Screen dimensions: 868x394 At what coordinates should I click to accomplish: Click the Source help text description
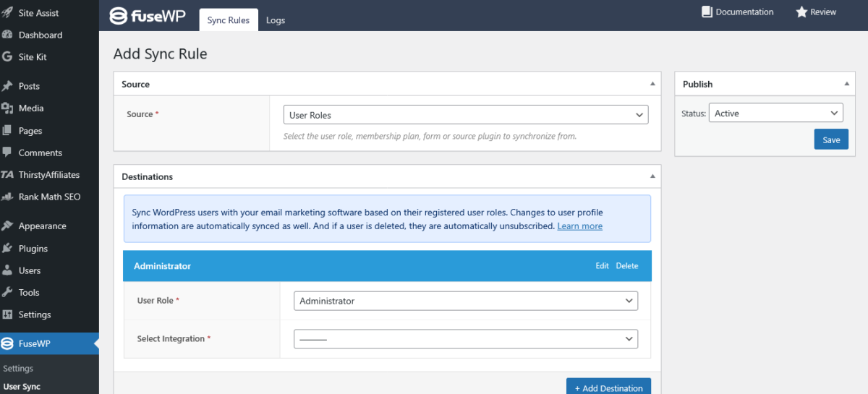pyautogui.click(x=430, y=136)
